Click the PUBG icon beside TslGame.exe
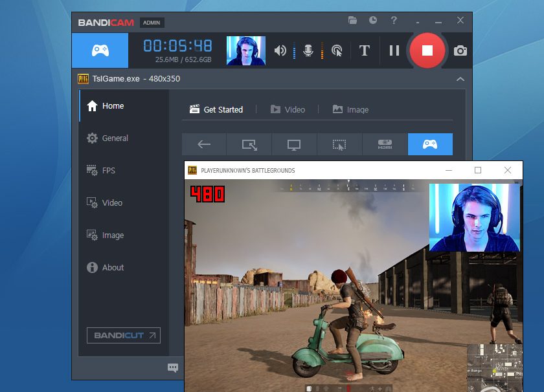This screenshot has width=544, height=392. (x=84, y=79)
